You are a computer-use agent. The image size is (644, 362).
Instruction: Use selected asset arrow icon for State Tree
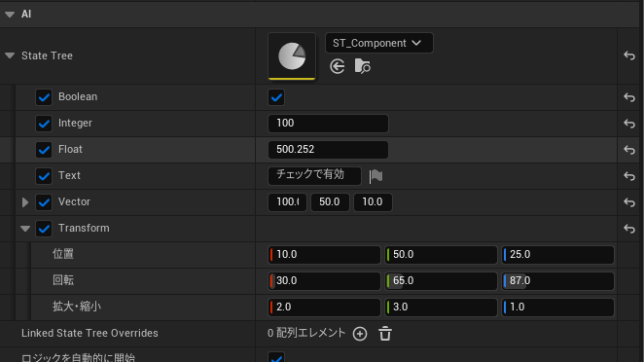point(338,66)
